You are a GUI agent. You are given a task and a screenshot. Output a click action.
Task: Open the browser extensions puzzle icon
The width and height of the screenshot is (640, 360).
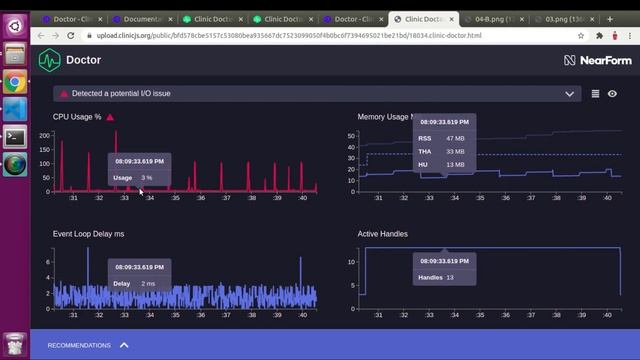pos(599,36)
